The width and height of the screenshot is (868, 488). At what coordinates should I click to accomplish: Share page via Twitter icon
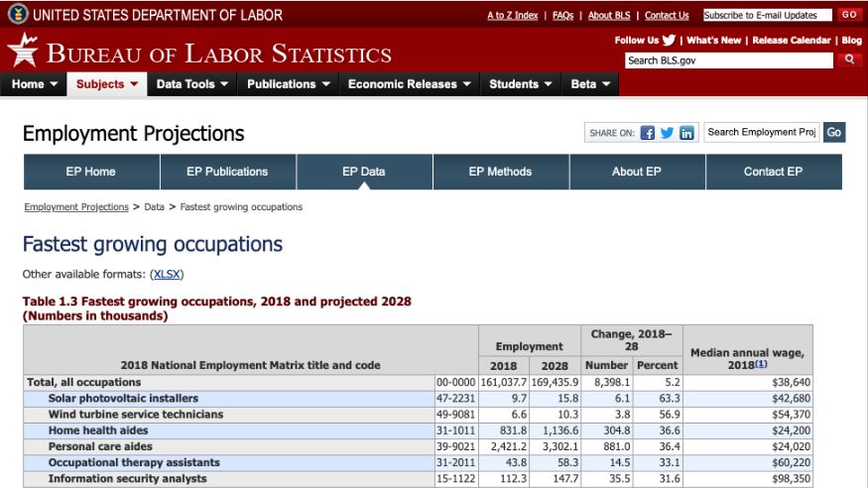[667, 133]
